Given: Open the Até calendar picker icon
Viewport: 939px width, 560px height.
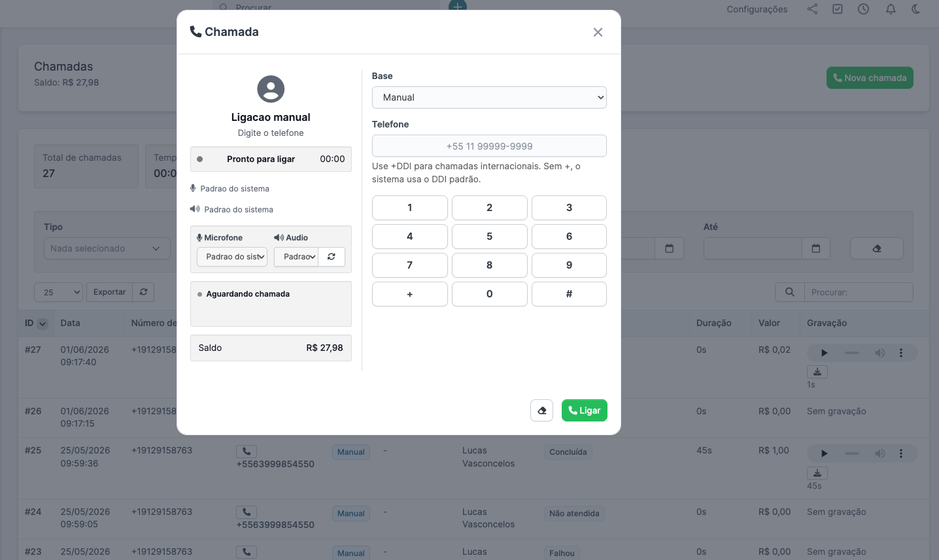Looking at the screenshot, I should pyautogui.click(x=816, y=248).
